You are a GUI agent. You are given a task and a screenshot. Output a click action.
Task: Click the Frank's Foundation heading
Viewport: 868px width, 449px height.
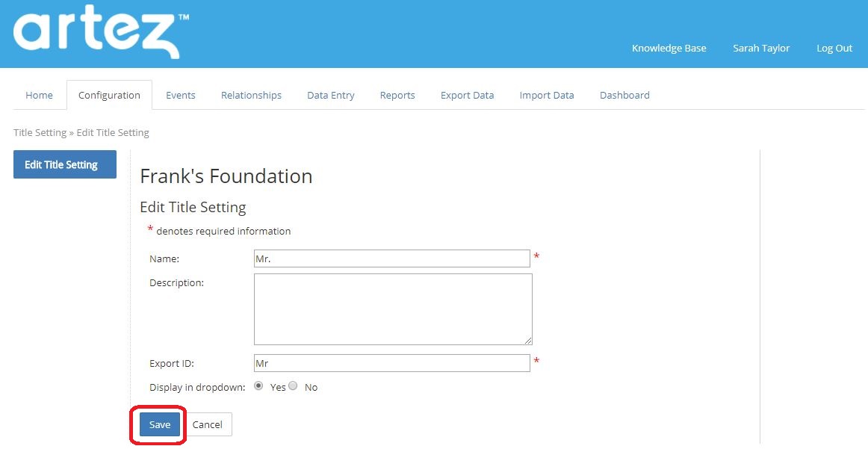point(226,176)
